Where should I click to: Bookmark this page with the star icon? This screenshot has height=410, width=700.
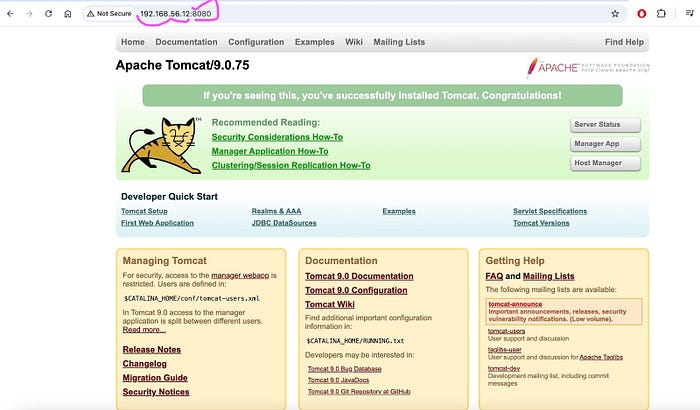point(615,14)
